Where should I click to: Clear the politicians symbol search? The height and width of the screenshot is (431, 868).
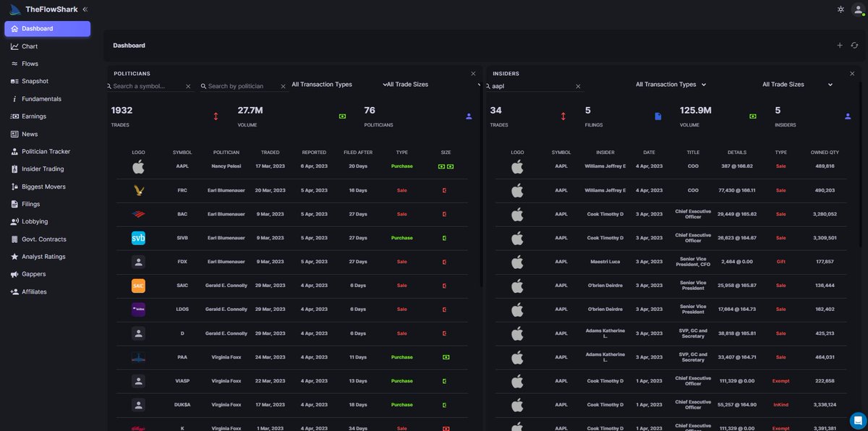point(188,86)
